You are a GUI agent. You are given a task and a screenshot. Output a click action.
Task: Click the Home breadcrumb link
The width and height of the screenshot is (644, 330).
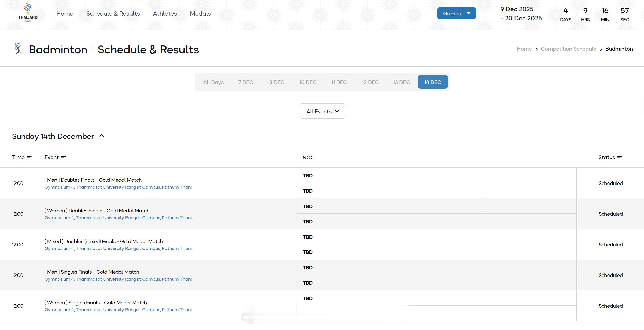pos(524,49)
